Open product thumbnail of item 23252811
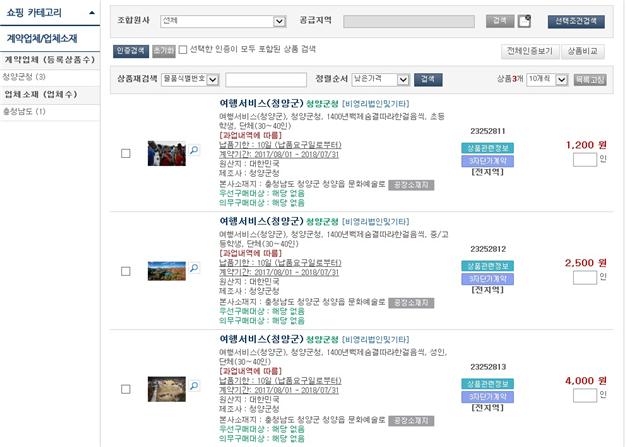Screen dimensions: 626x447 pos(166,153)
